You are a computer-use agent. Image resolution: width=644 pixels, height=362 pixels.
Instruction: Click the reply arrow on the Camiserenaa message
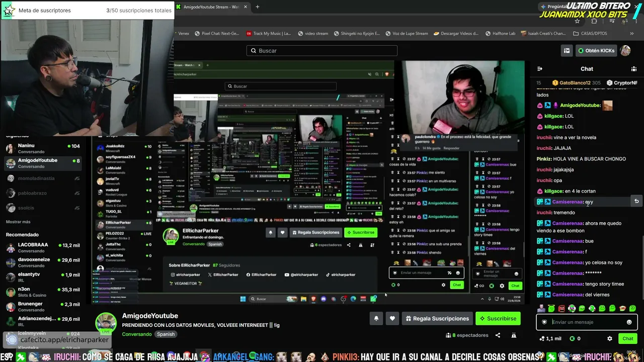click(636, 202)
